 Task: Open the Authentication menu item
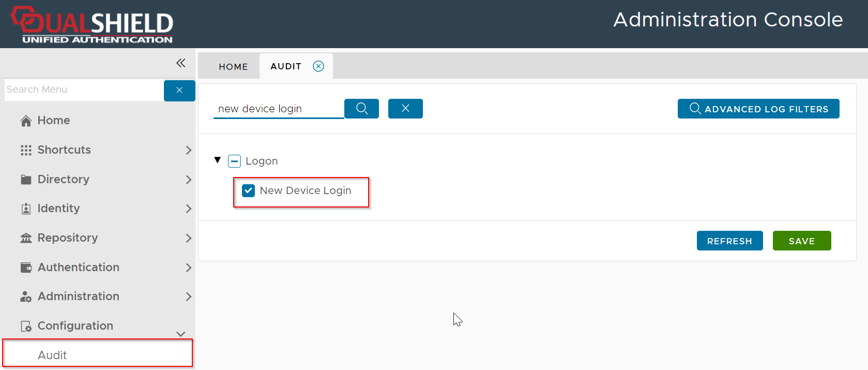(x=79, y=268)
